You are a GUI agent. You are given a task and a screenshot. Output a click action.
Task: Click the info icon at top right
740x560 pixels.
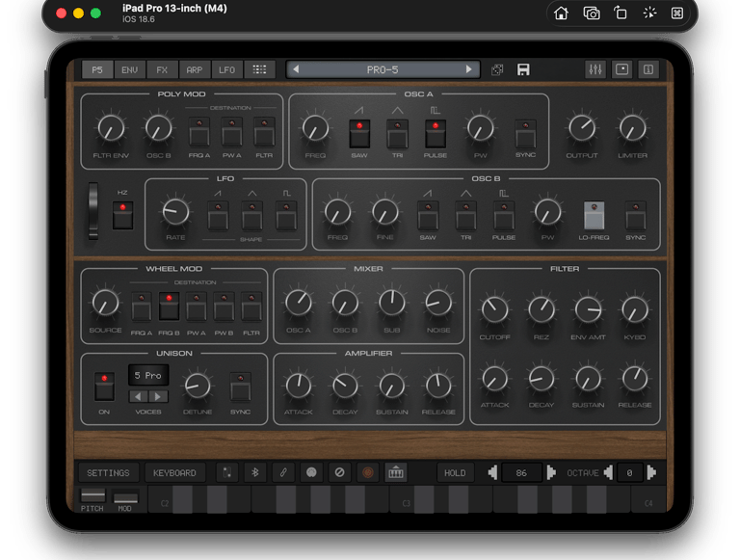pos(648,69)
